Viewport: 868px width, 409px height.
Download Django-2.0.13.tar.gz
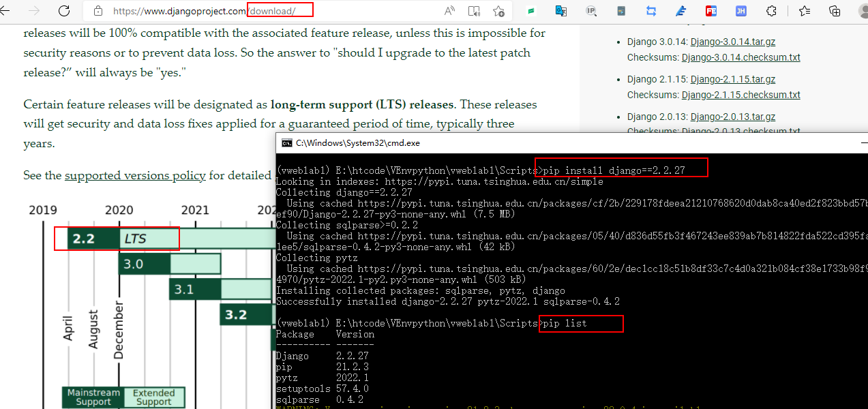(x=733, y=117)
